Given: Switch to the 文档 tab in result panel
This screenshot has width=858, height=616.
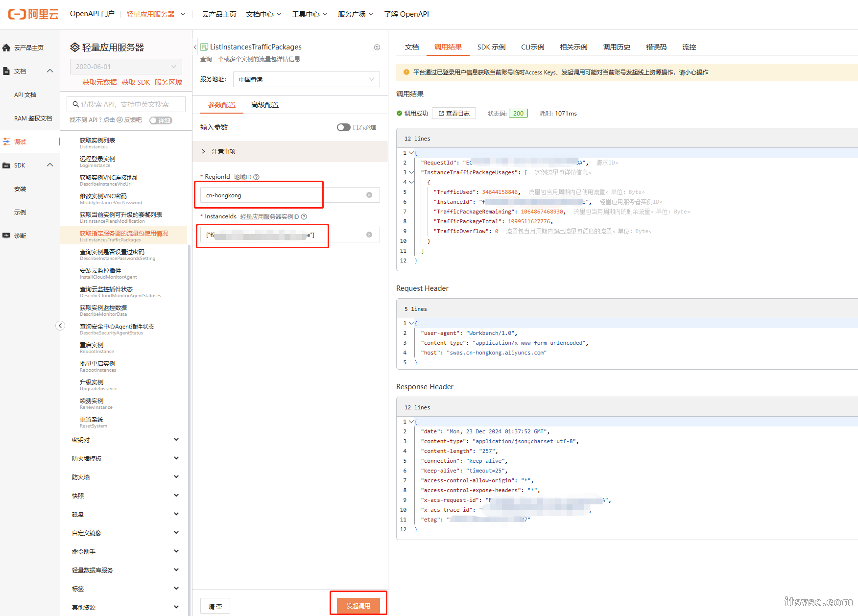Looking at the screenshot, I should click(412, 47).
